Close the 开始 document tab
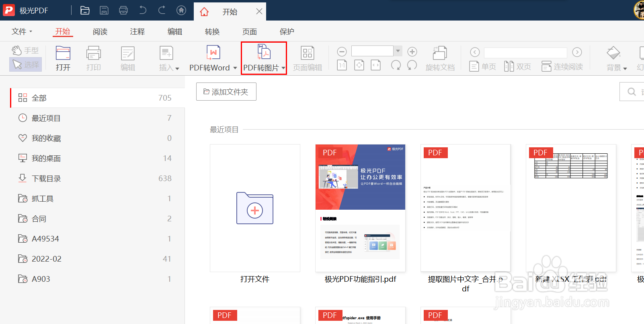The width and height of the screenshot is (644, 324). 259,11
